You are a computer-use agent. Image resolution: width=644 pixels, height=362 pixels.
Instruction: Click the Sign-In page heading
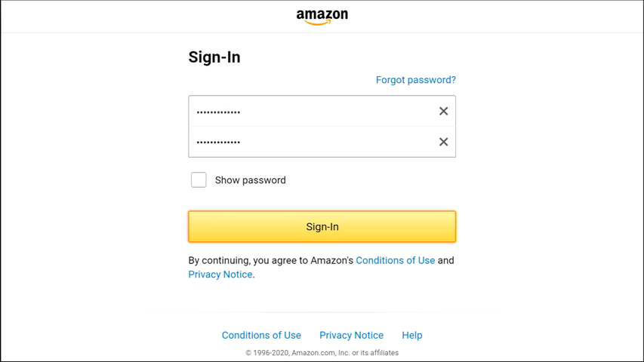point(214,57)
